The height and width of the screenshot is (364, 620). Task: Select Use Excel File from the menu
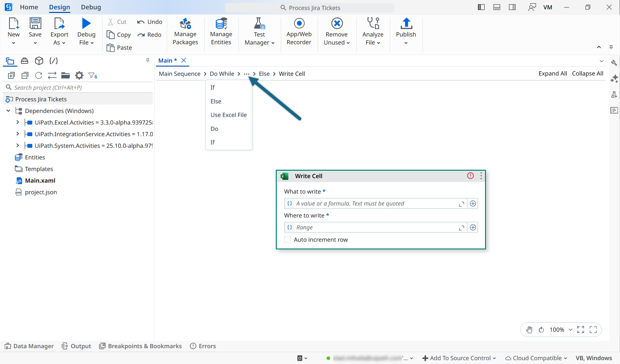(x=229, y=115)
